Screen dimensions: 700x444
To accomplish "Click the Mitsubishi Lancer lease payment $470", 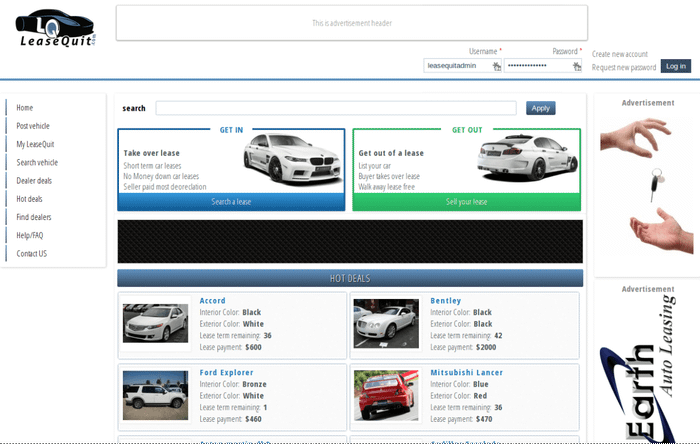I will 484,419.
